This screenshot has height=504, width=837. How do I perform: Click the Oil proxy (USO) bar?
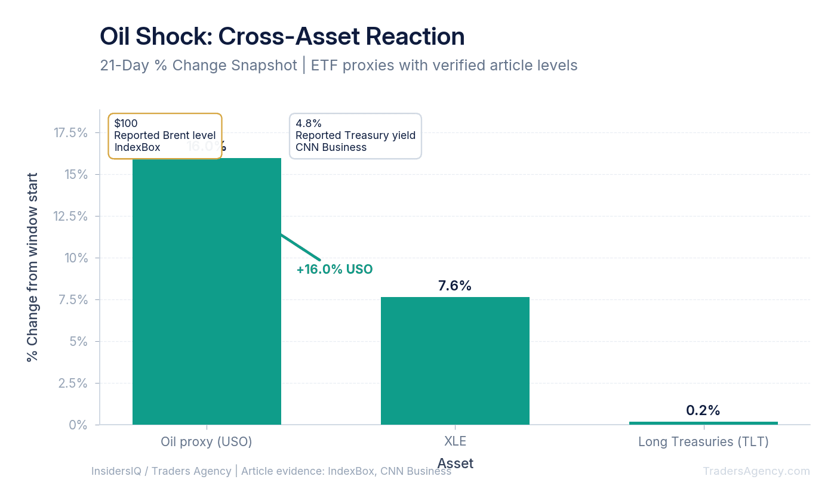(207, 291)
